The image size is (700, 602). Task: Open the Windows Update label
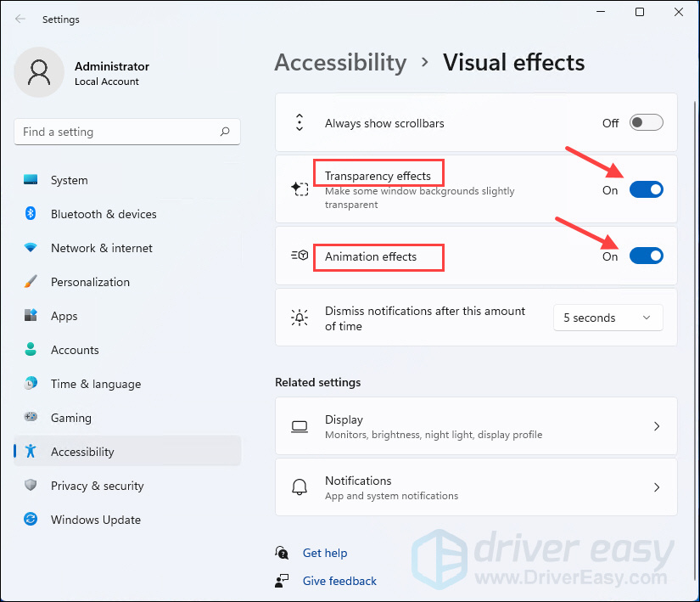pos(96,520)
